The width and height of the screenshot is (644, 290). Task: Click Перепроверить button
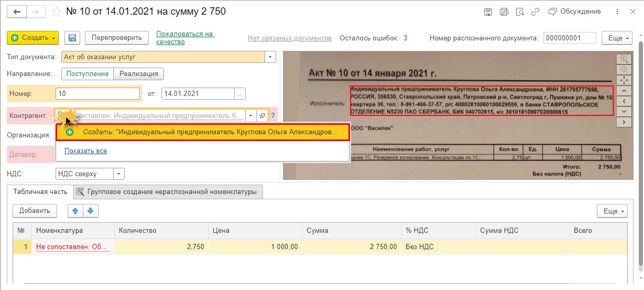pyautogui.click(x=116, y=38)
